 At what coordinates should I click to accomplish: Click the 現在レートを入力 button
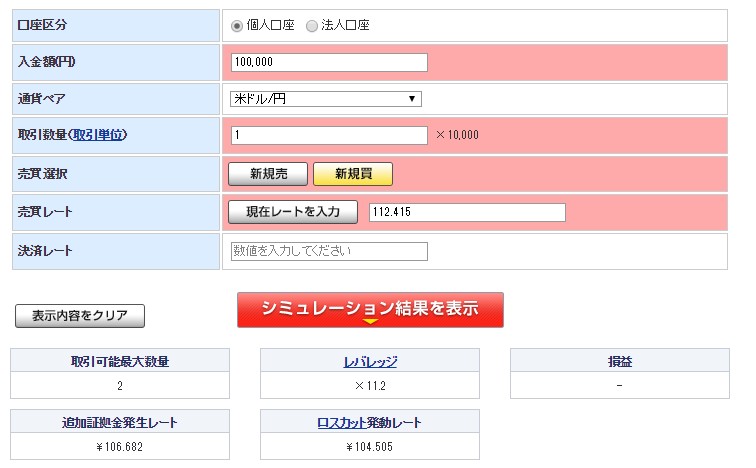click(x=293, y=212)
